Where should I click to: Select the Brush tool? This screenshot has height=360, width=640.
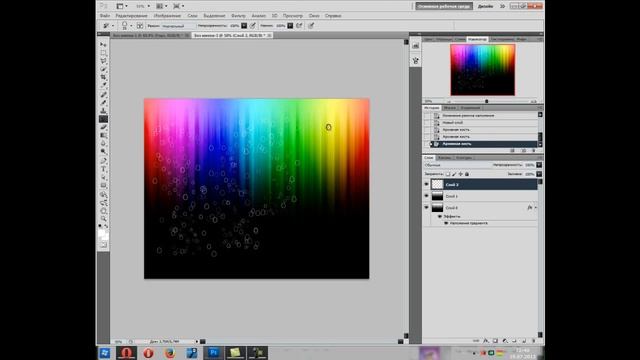click(x=104, y=103)
